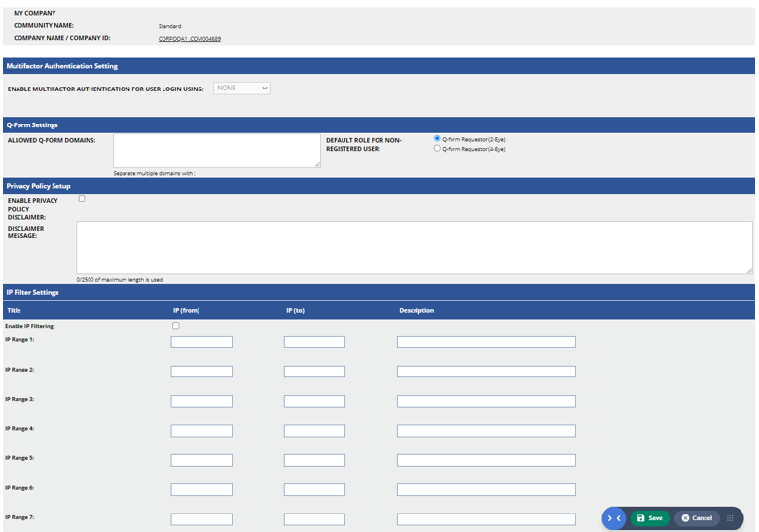Click IP Range 6 from field

pyautogui.click(x=201, y=490)
